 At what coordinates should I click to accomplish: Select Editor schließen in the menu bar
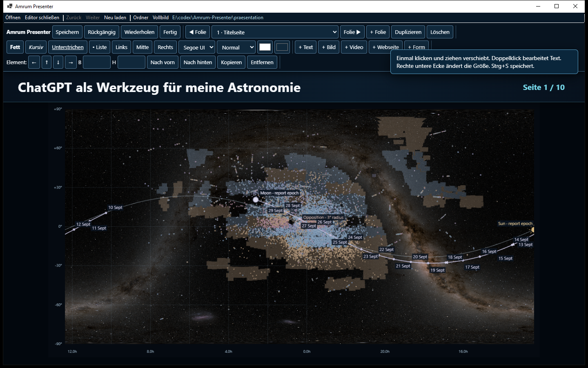[x=42, y=18]
